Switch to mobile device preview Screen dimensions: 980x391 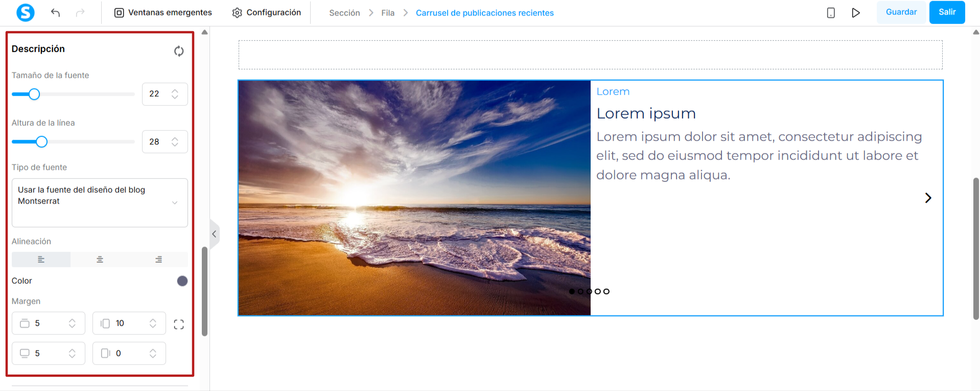(x=831, y=13)
